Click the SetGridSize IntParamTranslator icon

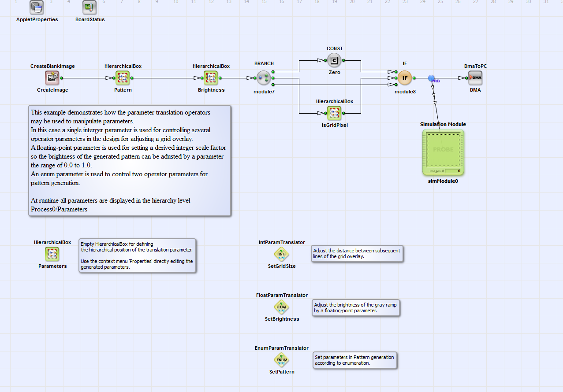point(282,254)
